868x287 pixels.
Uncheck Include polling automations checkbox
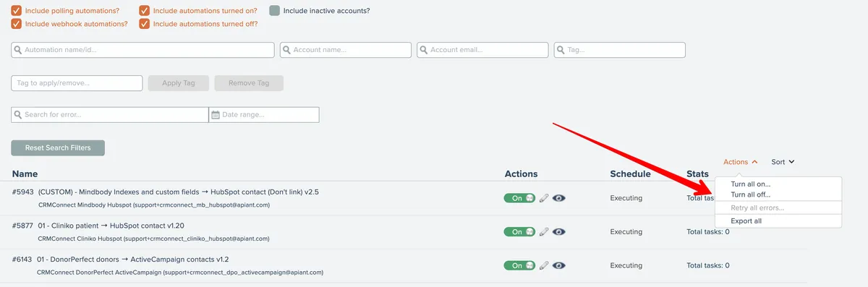pyautogui.click(x=17, y=11)
